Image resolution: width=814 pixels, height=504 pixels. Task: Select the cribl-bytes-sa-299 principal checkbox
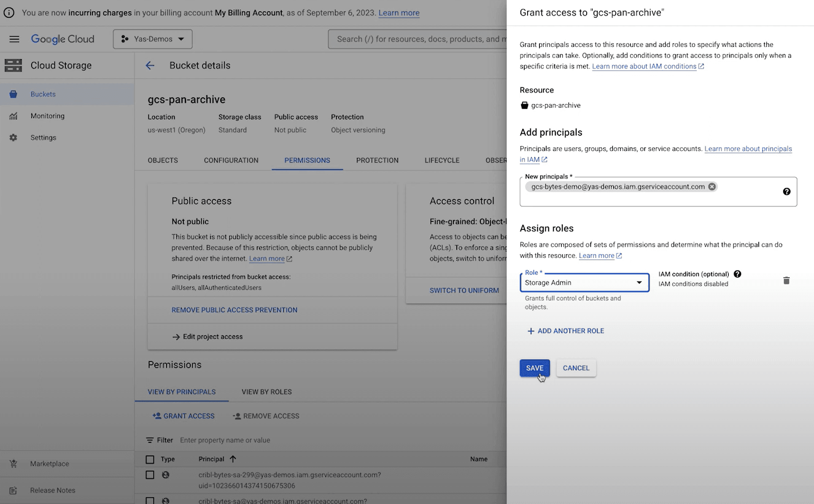pyautogui.click(x=150, y=475)
